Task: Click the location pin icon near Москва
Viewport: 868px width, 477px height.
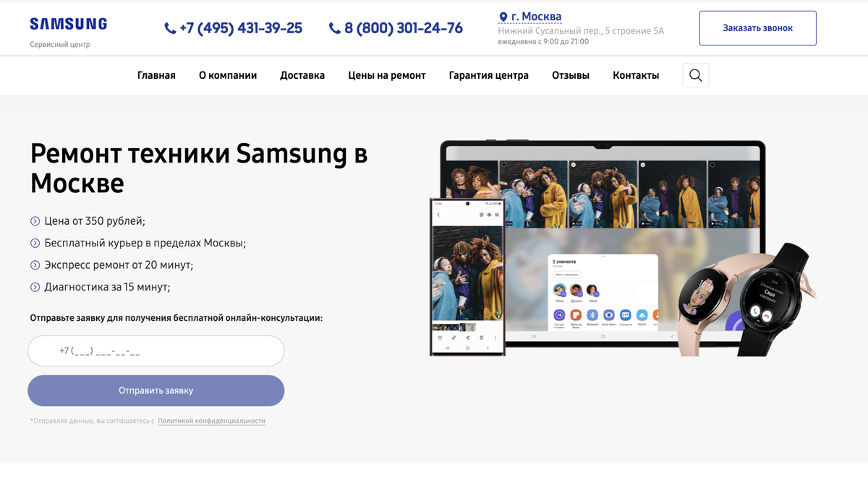Action: pyautogui.click(x=503, y=17)
